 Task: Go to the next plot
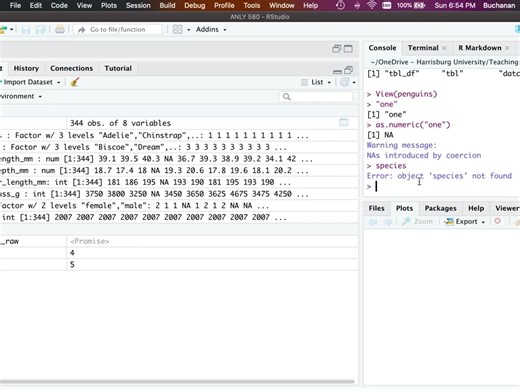388,222
